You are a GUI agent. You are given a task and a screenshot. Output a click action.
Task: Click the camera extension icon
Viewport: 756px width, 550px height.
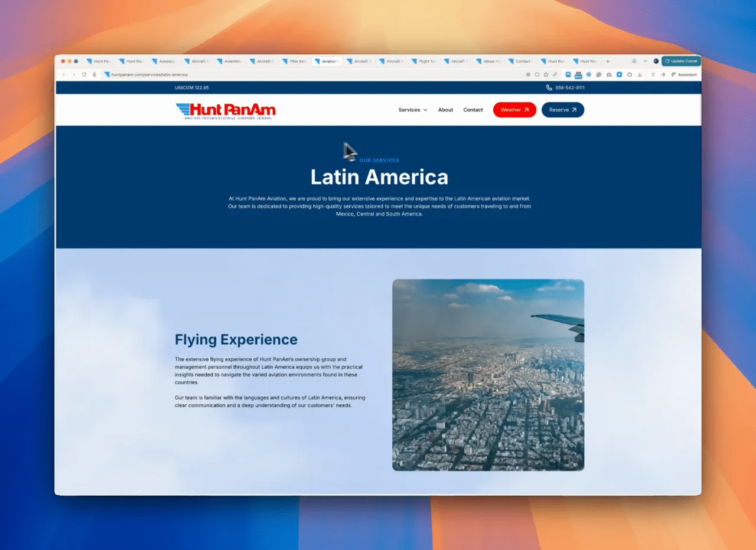coord(609,74)
